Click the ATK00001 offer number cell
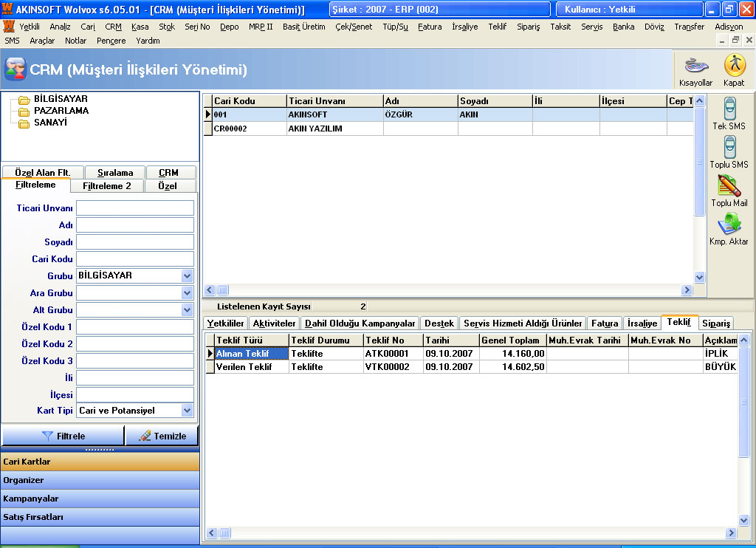 coord(393,354)
